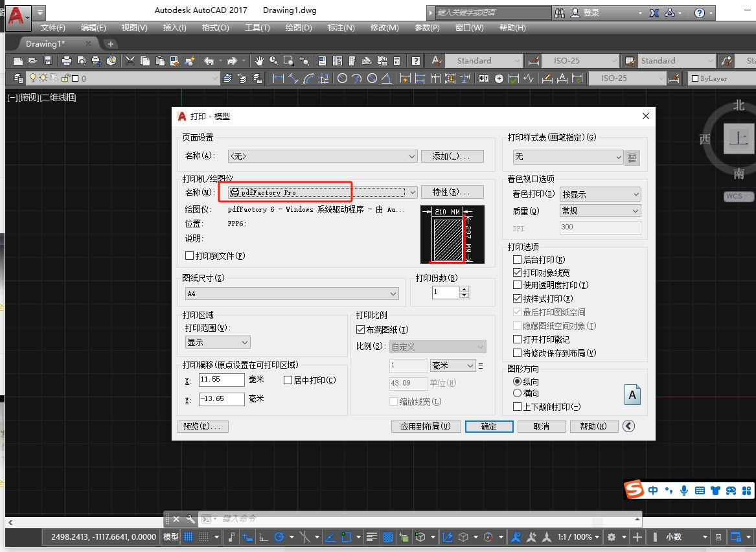Screen dimensions: 756x552
Task: Open the layer selection dropdown in toolbar
Action: pos(122,78)
